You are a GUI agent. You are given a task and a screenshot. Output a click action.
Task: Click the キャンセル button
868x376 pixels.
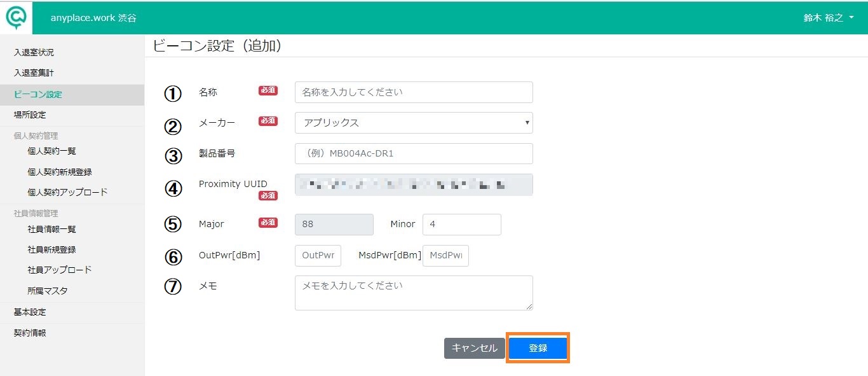coord(474,348)
